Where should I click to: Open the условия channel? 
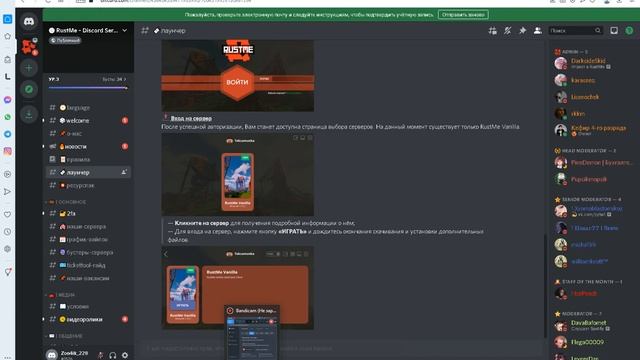coord(88,306)
